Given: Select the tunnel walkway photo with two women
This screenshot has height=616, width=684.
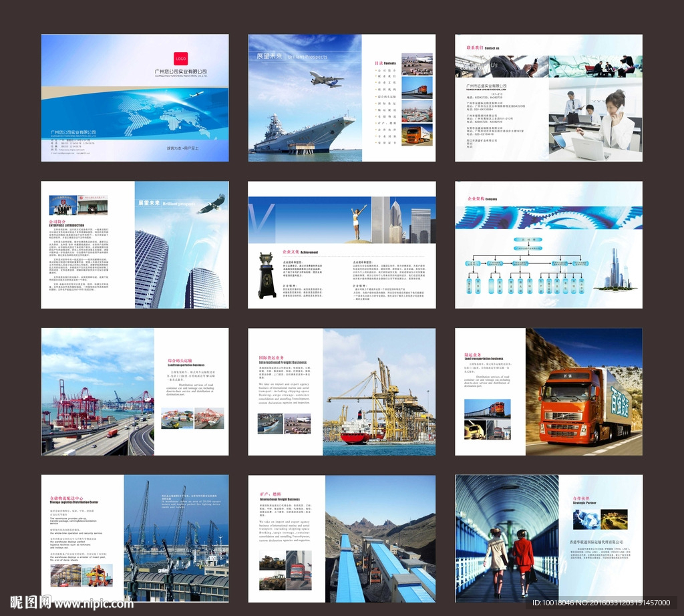Looking at the screenshot, I should point(507,538).
